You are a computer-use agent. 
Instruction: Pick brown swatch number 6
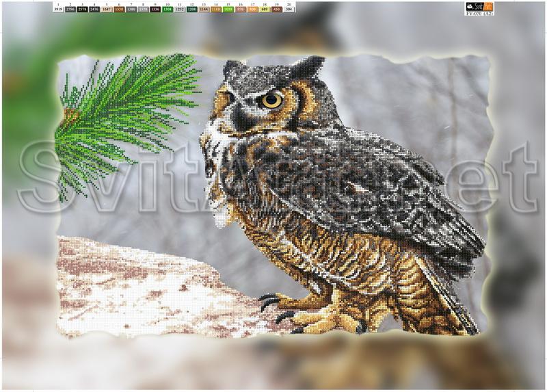pos(119,10)
